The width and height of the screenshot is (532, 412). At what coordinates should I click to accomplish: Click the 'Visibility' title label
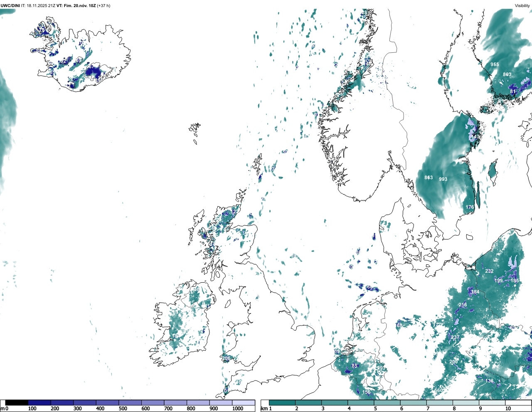(x=522, y=5)
